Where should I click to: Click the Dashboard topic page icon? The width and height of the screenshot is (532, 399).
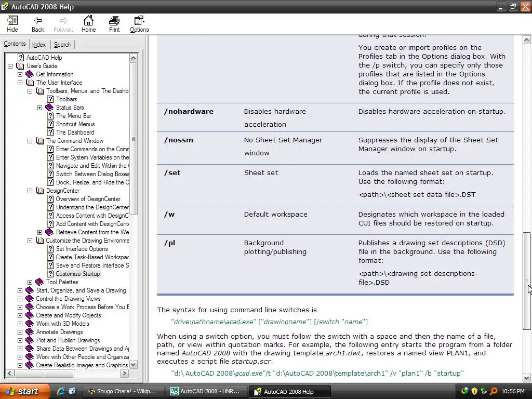coord(50,132)
